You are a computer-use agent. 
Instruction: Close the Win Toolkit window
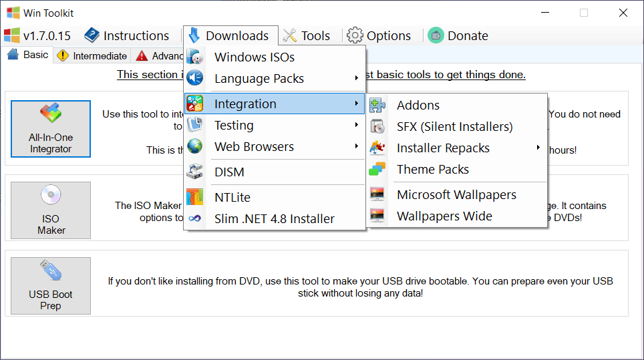point(623,13)
